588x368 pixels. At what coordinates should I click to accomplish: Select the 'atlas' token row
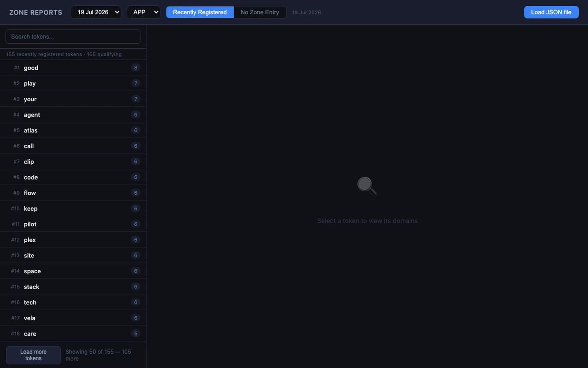tap(73, 130)
